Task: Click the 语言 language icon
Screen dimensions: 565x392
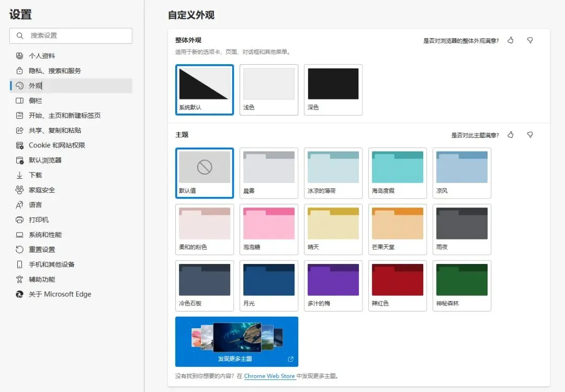Action: (19, 205)
